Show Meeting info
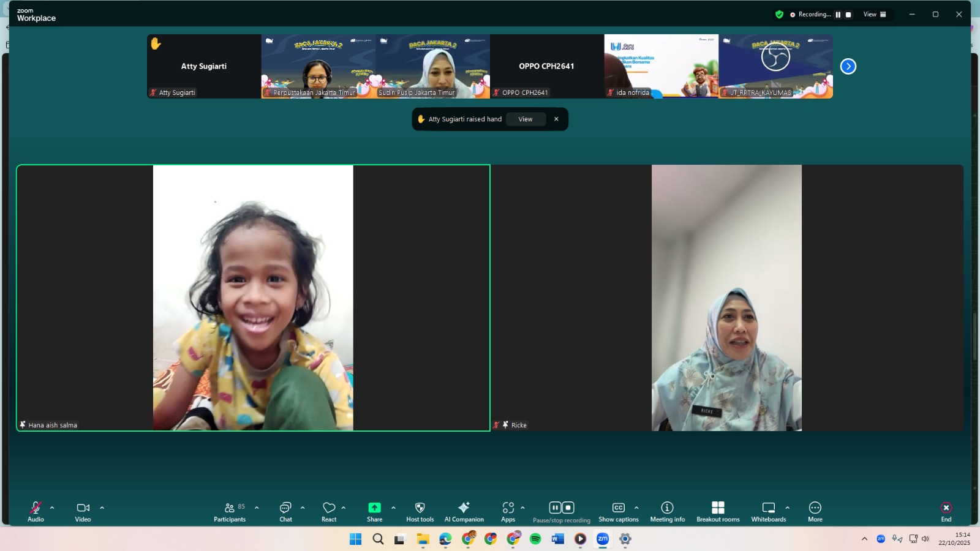This screenshot has height=551, width=980. coord(667,511)
